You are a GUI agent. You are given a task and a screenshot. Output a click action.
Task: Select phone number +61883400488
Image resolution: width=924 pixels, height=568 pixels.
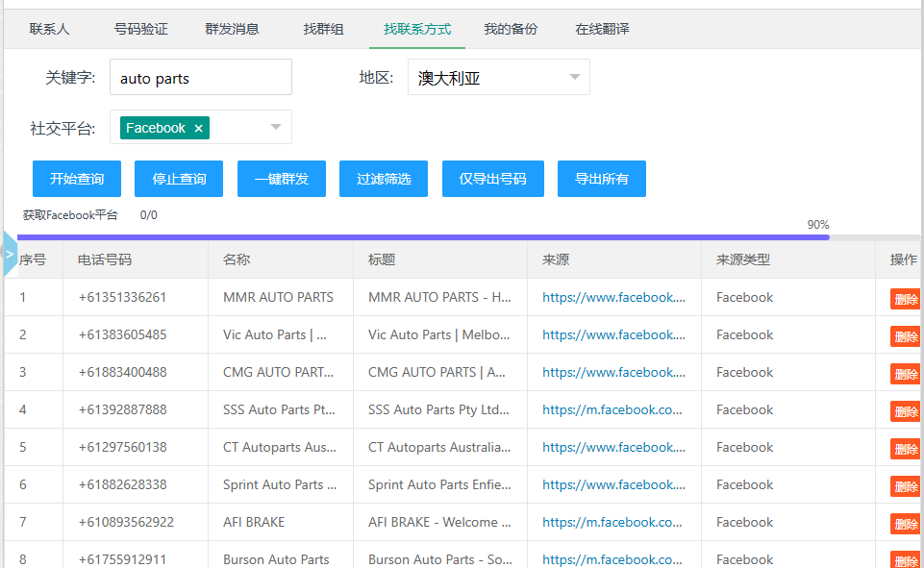[x=122, y=372]
